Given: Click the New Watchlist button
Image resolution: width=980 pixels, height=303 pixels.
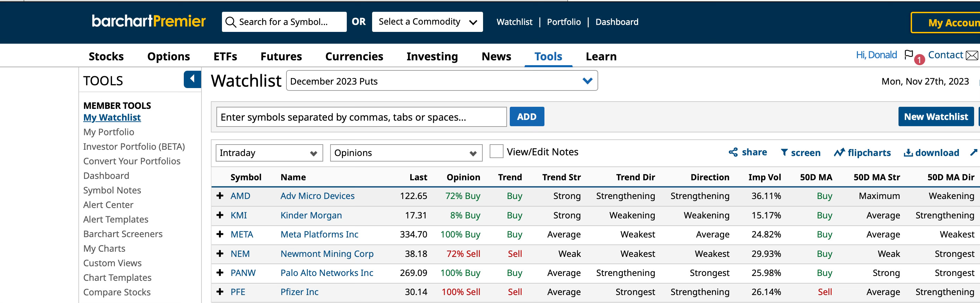Looking at the screenshot, I should pyautogui.click(x=936, y=116).
